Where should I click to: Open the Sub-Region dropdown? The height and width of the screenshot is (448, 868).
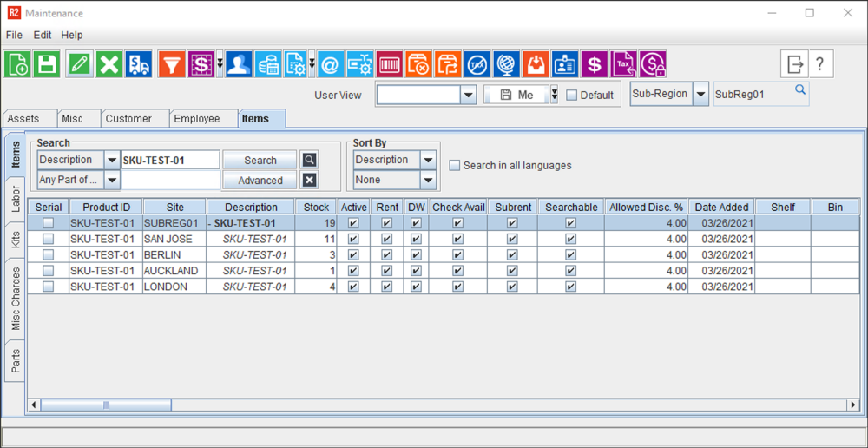[x=700, y=95]
